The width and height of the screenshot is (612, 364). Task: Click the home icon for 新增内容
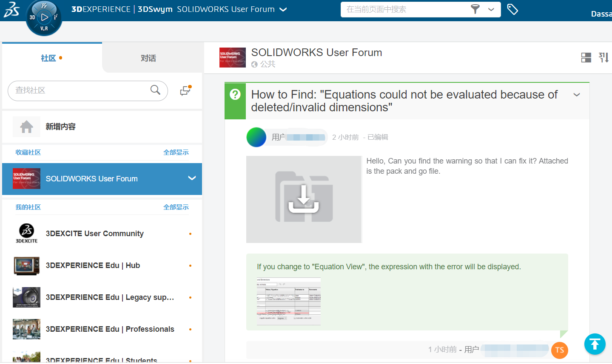tap(26, 127)
